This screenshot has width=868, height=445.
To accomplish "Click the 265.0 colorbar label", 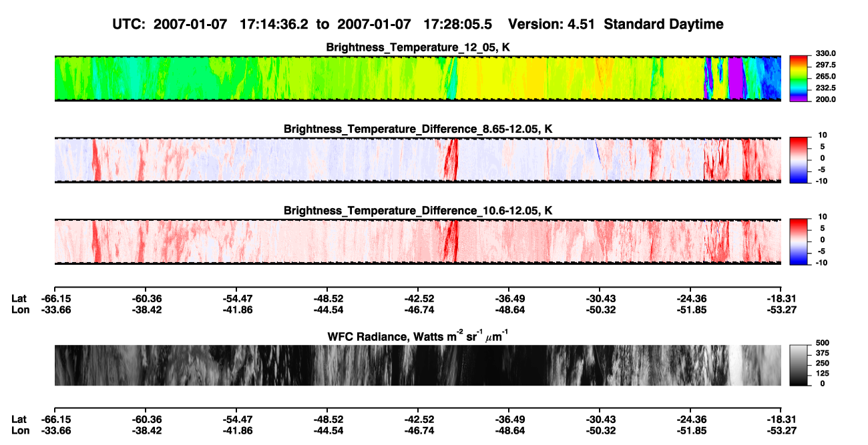I will [825, 77].
